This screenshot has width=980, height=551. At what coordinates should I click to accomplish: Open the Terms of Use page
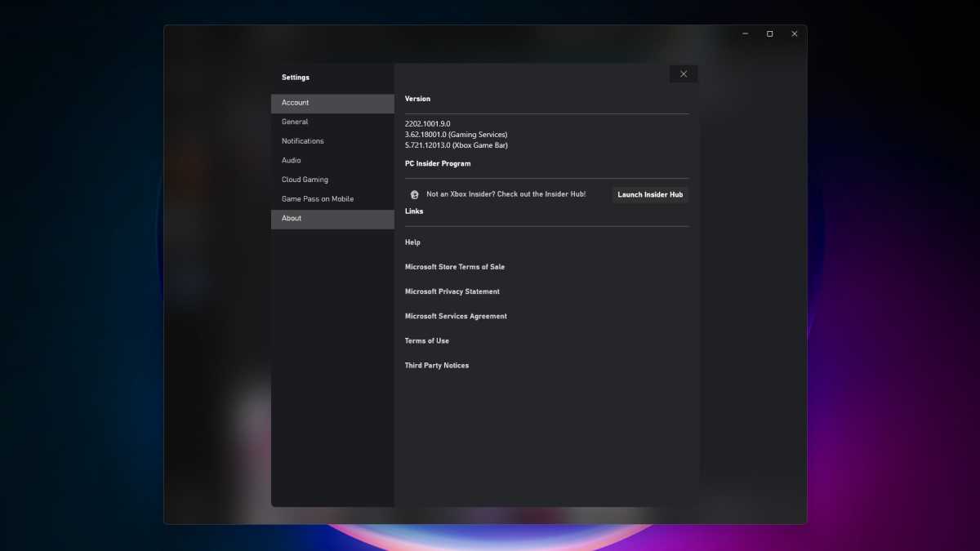click(426, 340)
